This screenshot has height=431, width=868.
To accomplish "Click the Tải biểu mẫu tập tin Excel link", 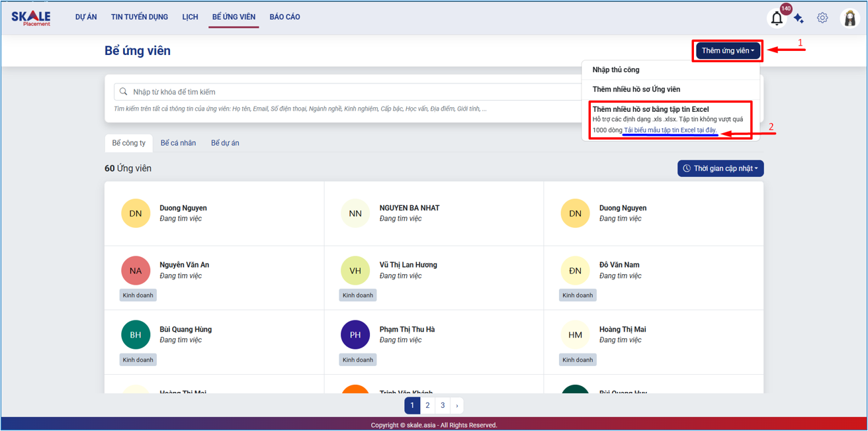I will coord(670,130).
